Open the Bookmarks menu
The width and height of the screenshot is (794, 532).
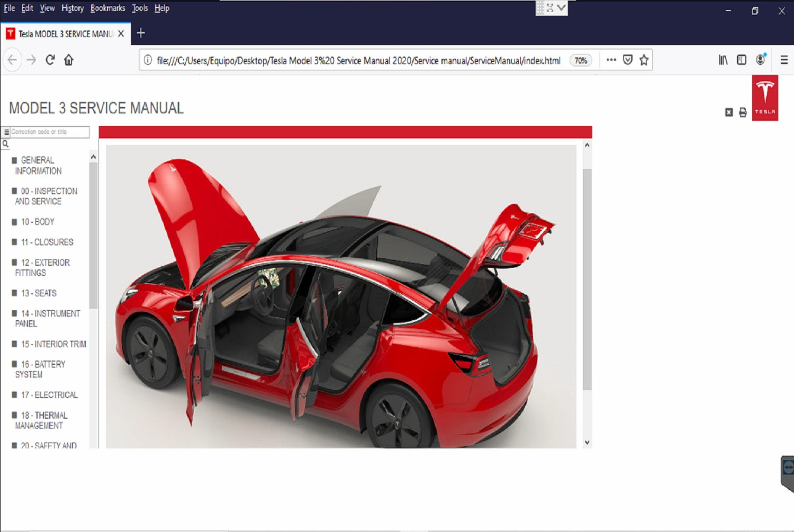[x=107, y=8]
